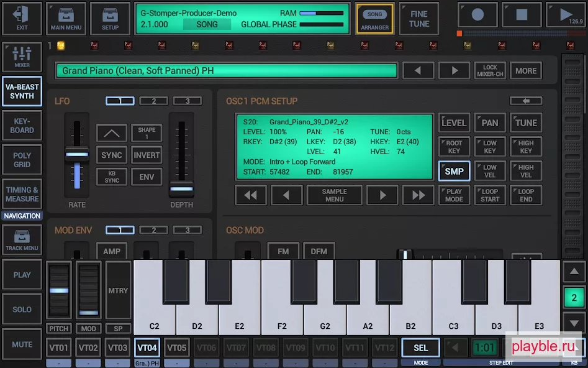588x368 pixels.
Task: Open the Play Mode selector
Action: [454, 195]
